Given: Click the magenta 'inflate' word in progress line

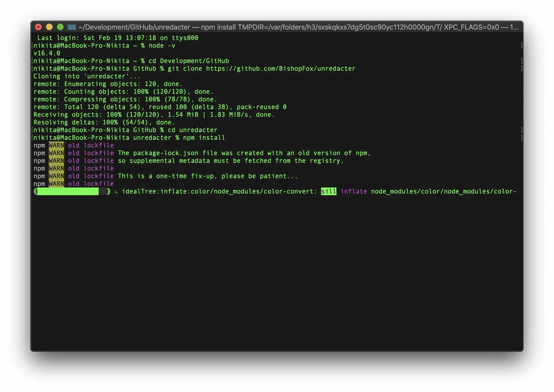Looking at the screenshot, I should pos(353,191).
